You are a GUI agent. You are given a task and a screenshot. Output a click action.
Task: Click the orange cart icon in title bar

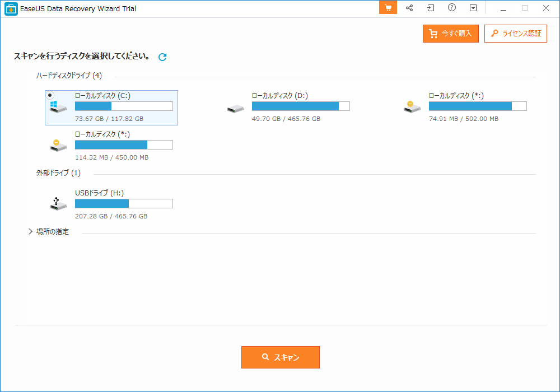pos(388,8)
